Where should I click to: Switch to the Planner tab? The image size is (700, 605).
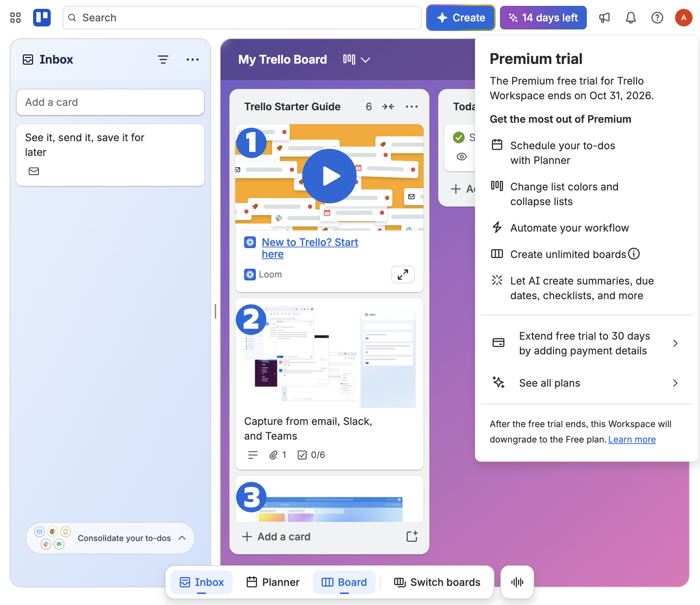[273, 582]
